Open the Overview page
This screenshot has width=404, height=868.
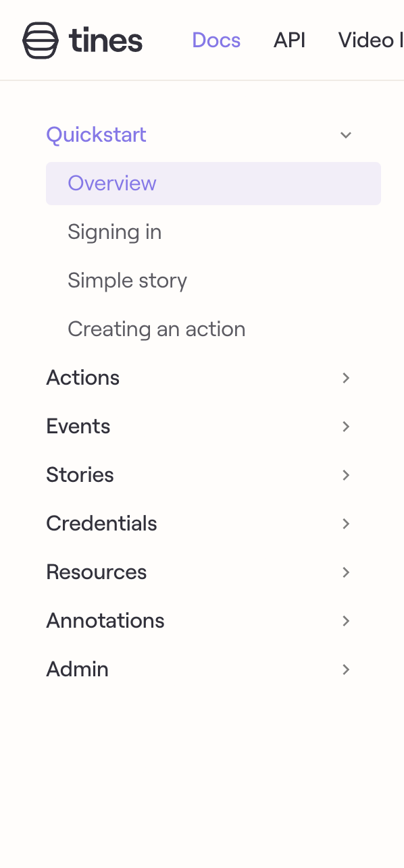(x=112, y=183)
